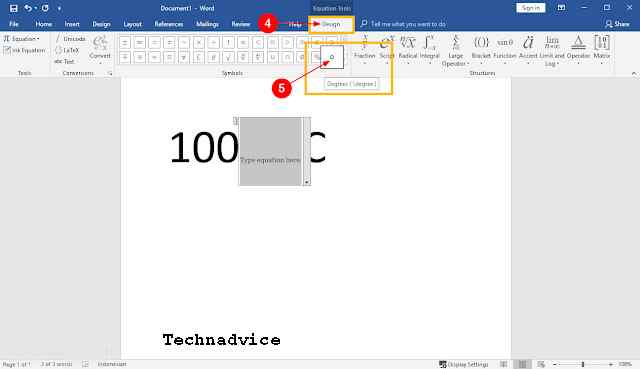Insert the degrees symbol from Symbols gallery
This screenshot has width=640, height=369.
[x=332, y=57]
